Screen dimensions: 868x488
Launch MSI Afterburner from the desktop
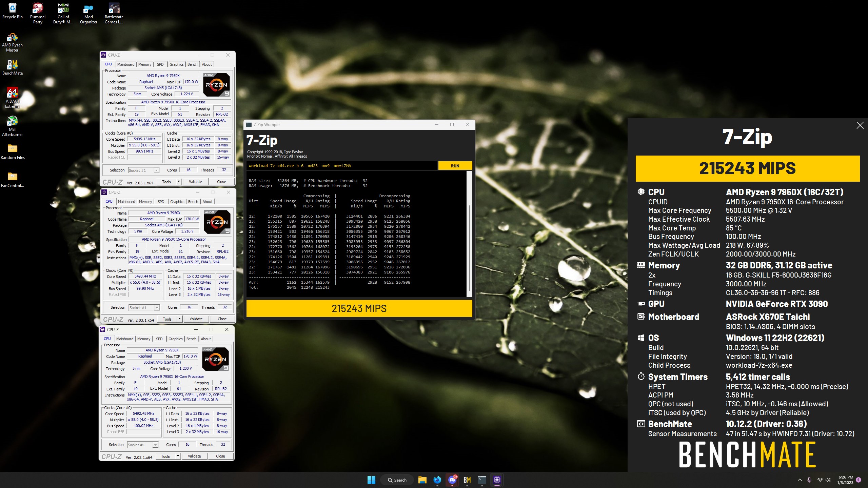[12, 126]
